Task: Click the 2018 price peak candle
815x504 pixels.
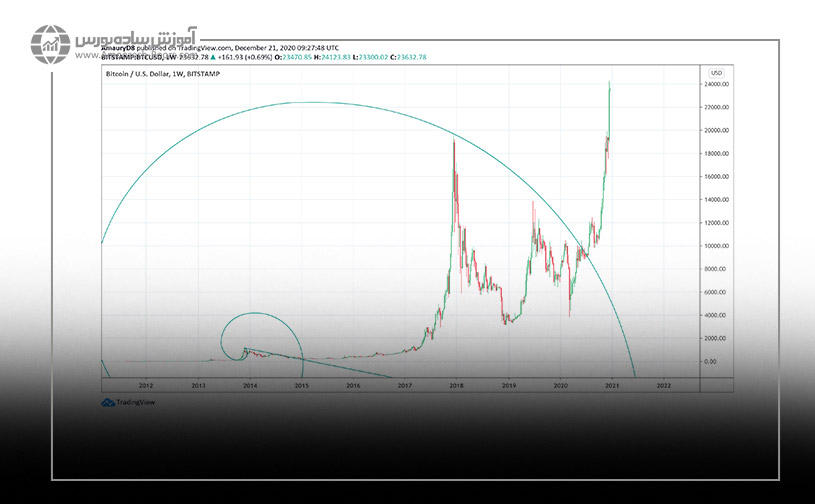Action: click(x=454, y=142)
